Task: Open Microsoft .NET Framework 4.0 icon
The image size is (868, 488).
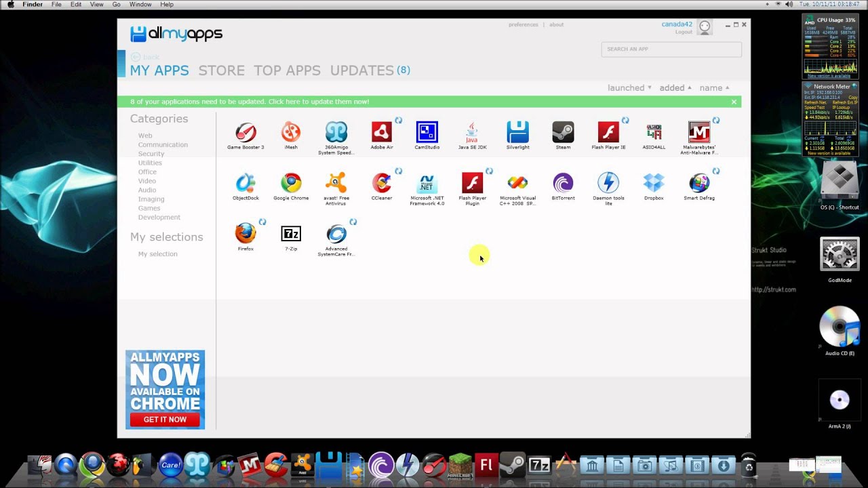Action: coord(427,183)
